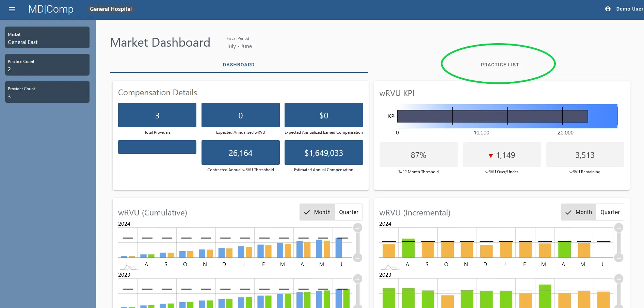The width and height of the screenshot is (644, 308).
Task: Click top range handle of 2023 incremental chart
Action: click(619, 279)
